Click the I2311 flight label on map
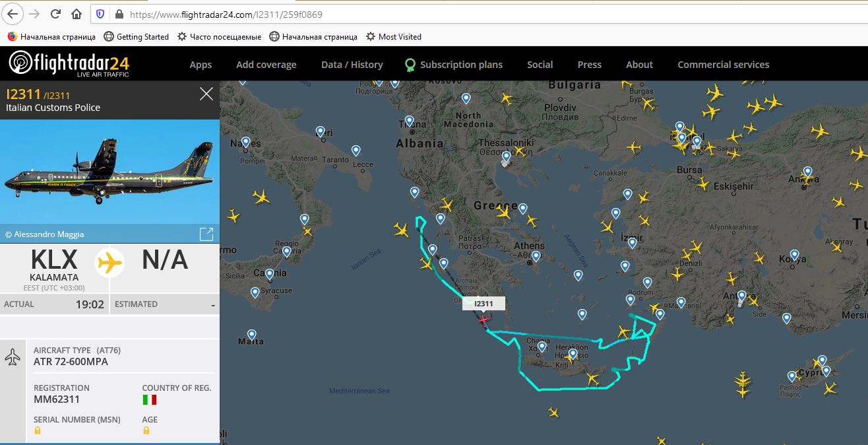The height and width of the screenshot is (445, 868). 483,304
